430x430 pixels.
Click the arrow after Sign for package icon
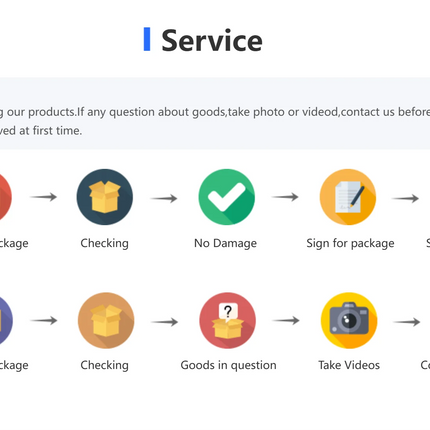coord(405,198)
